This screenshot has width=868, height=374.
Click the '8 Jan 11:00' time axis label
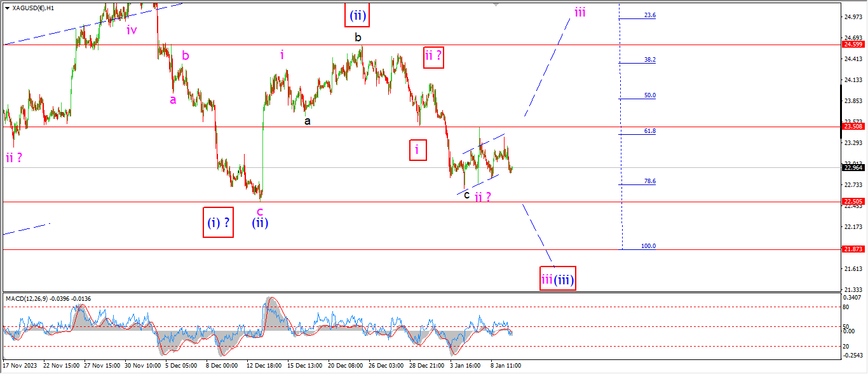(505, 366)
